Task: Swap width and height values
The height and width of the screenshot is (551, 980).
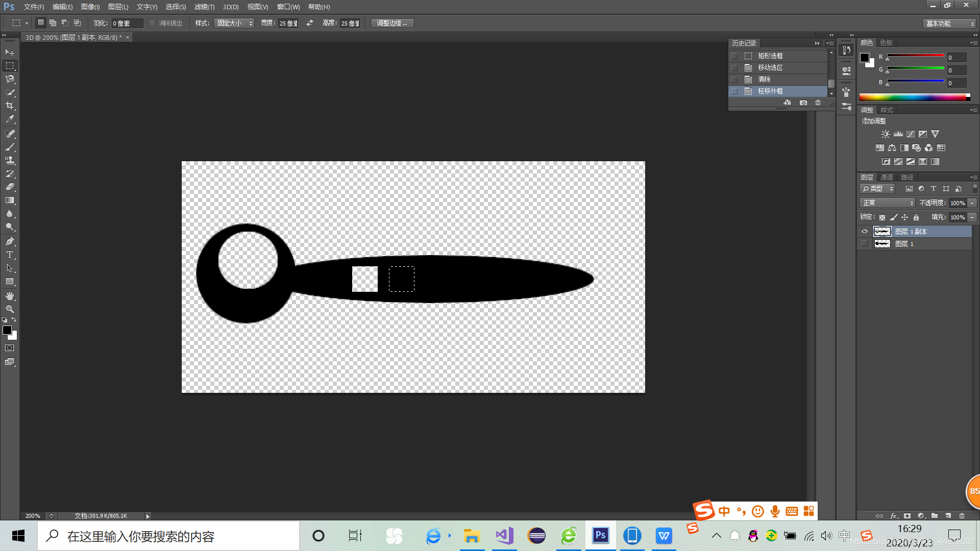Action: pos(310,23)
